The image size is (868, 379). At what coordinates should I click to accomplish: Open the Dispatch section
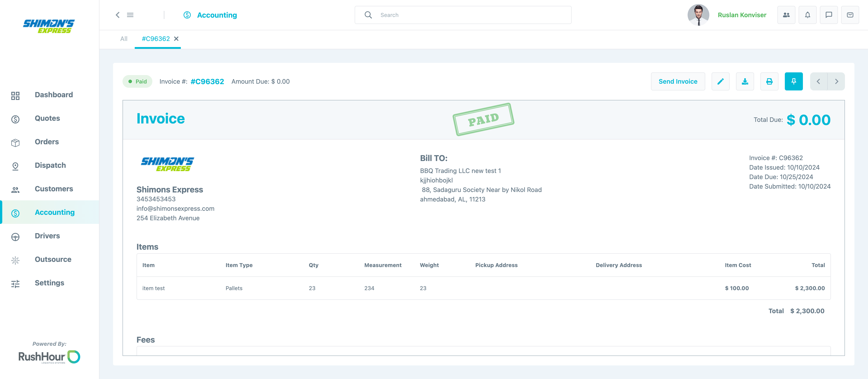pyautogui.click(x=50, y=165)
